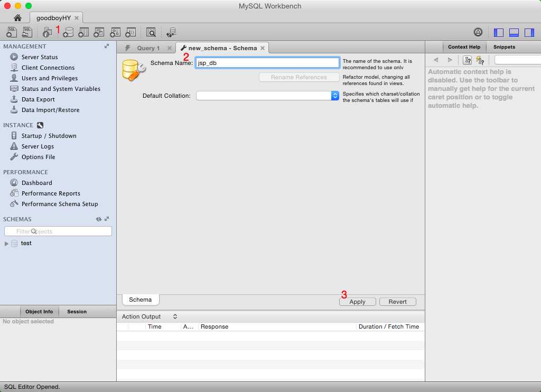Open Server Status in Management
541x392 pixels.
(x=40, y=57)
